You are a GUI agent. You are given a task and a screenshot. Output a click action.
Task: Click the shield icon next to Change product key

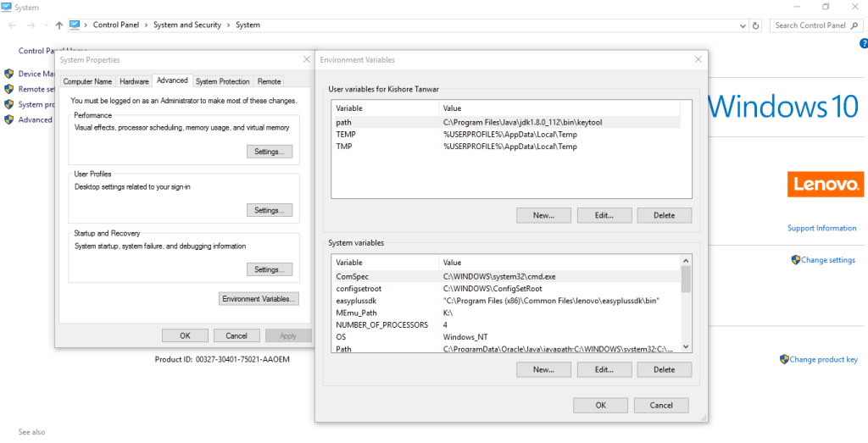click(x=784, y=359)
